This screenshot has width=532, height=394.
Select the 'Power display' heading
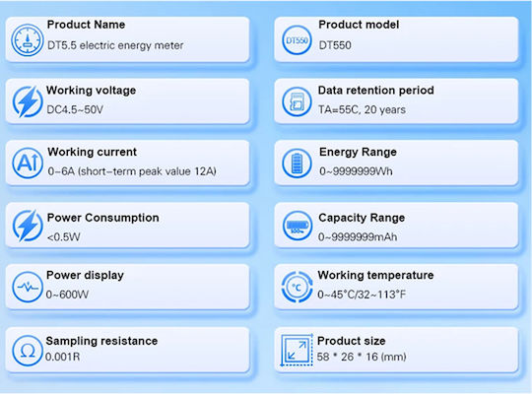tap(85, 275)
